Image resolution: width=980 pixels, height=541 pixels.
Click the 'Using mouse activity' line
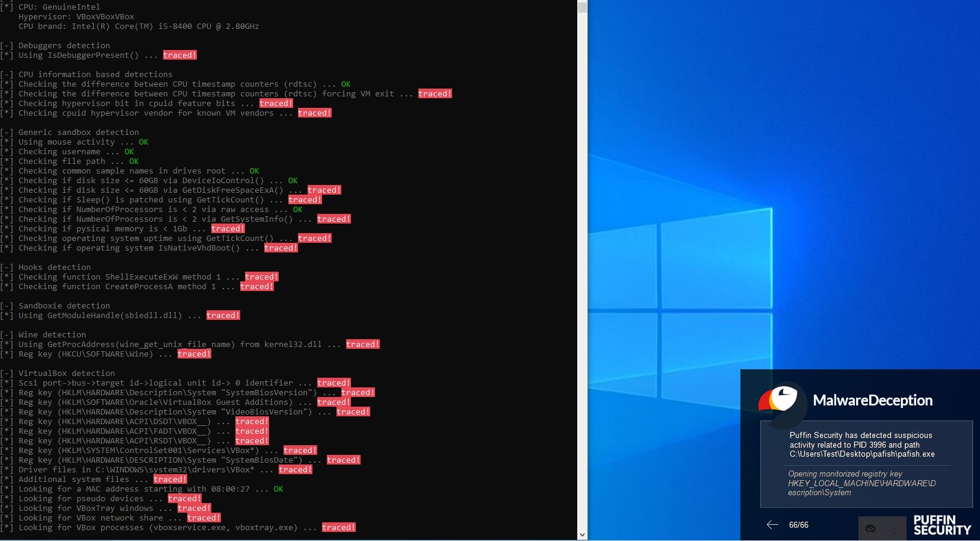(75, 142)
